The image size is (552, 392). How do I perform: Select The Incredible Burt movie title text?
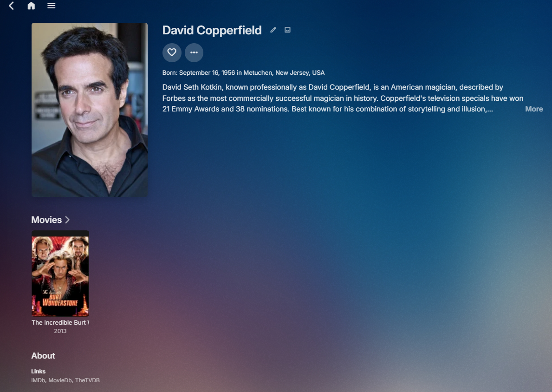60,323
